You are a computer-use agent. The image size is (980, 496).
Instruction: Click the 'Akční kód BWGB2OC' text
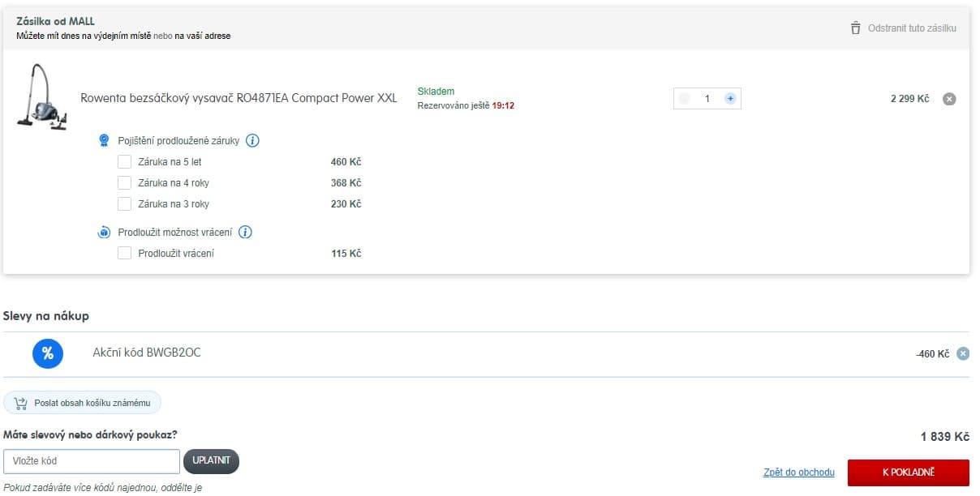(147, 353)
